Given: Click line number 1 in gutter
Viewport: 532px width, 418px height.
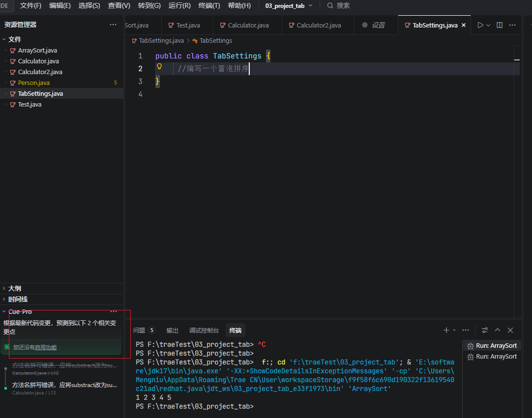Looking at the screenshot, I should tap(140, 56).
